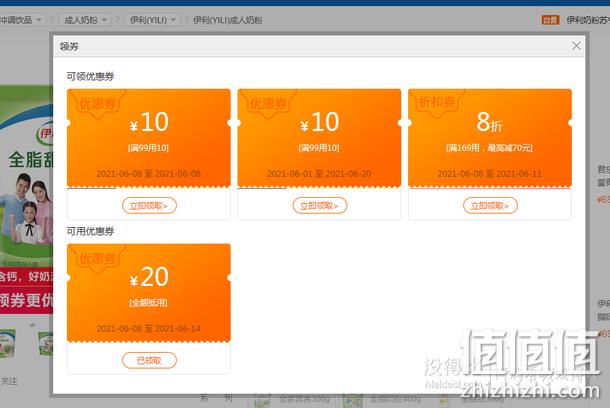This screenshot has width=610, height=408.
Task: Claim the ¥10 coupon valid 2021-06-08 only
Action: (149, 205)
